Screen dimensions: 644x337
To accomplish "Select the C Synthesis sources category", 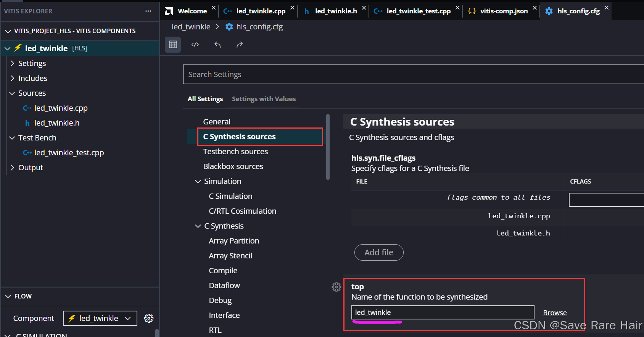I will pos(239,137).
